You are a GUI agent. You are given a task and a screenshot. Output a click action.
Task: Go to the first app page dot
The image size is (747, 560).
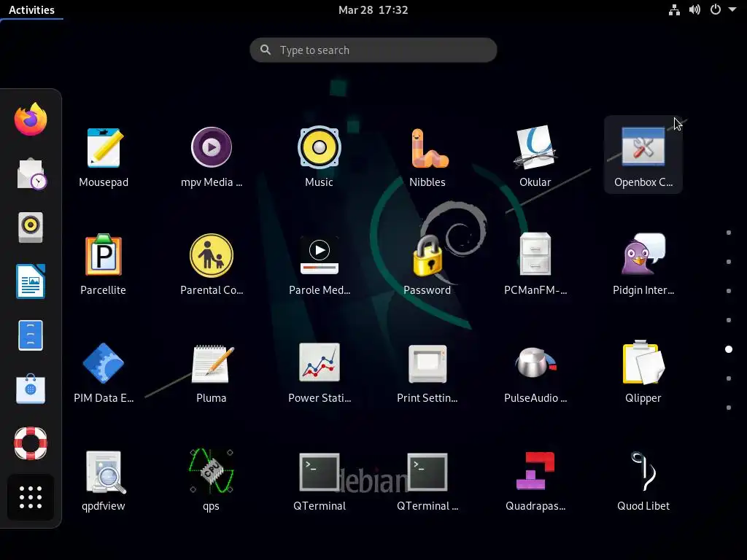pyautogui.click(x=729, y=233)
